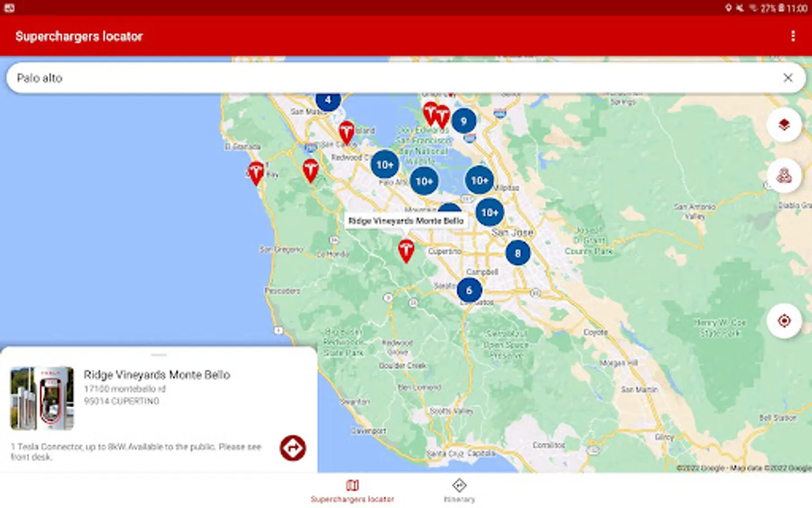This screenshot has height=508, width=812.
Task: Tap the Ridge Vineyards Monte Bello card title
Action: pyautogui.click(x=157, y=375)
